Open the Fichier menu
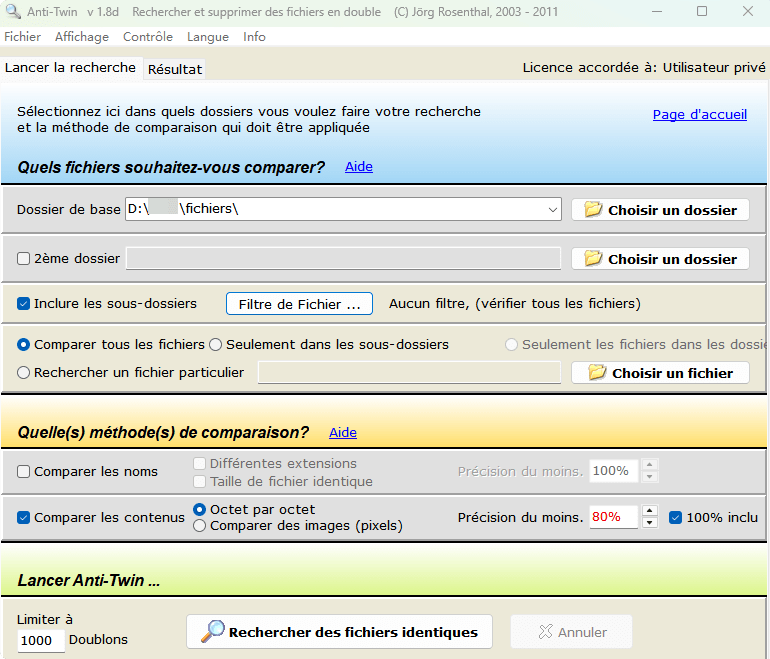 click(23, 37)
